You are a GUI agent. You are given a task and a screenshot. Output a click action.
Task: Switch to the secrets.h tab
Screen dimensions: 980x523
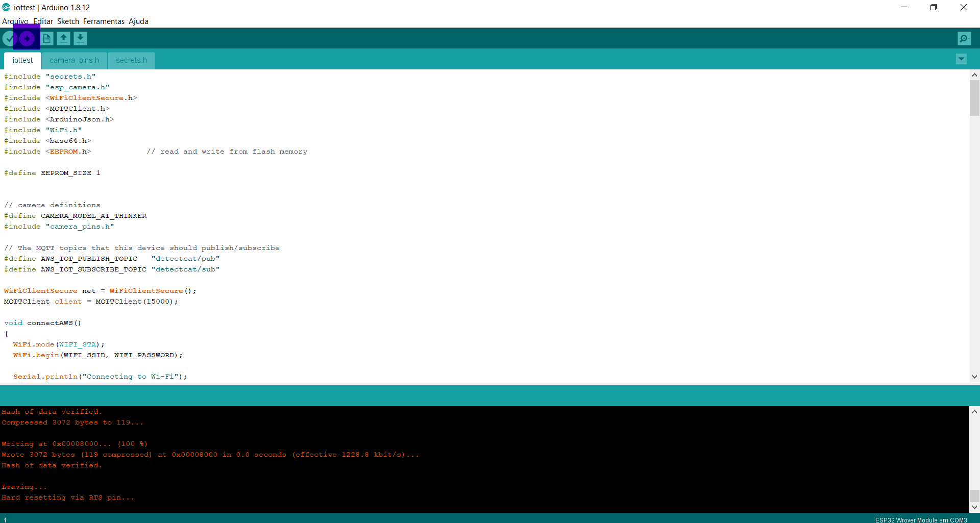tap(131, 60)
